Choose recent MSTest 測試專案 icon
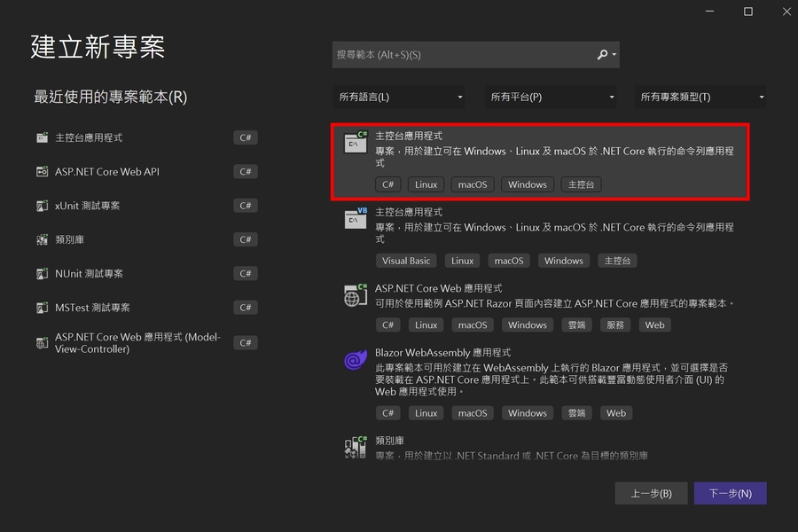 pos(42,308)
